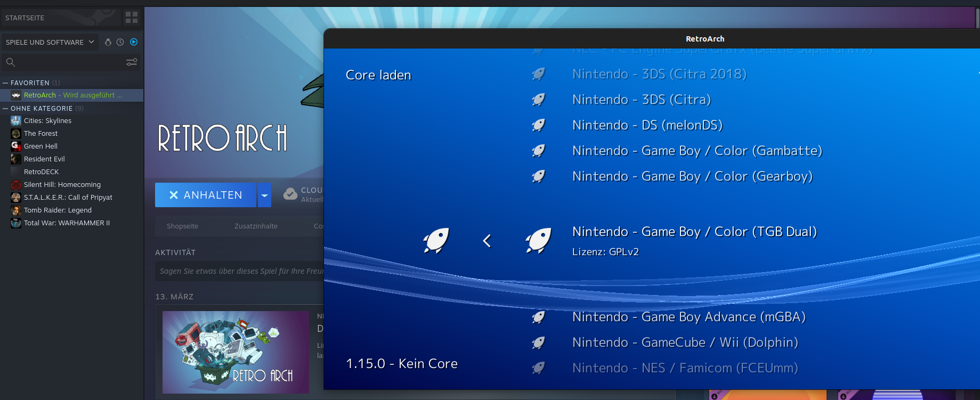
Task: Click rocket icon beside mGBA entry
Action: [538, 317]
